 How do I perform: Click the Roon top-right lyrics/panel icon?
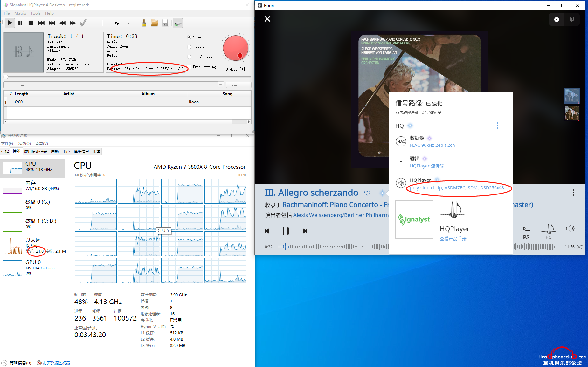tap(572, 19)
